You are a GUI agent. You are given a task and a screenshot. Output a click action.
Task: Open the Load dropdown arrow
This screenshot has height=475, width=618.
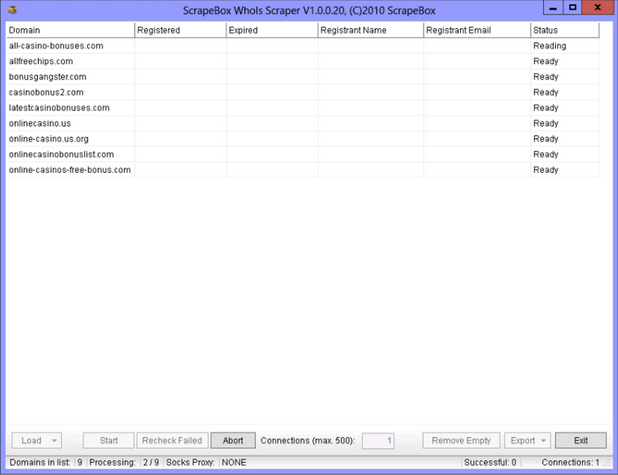[x=54, y=440]
